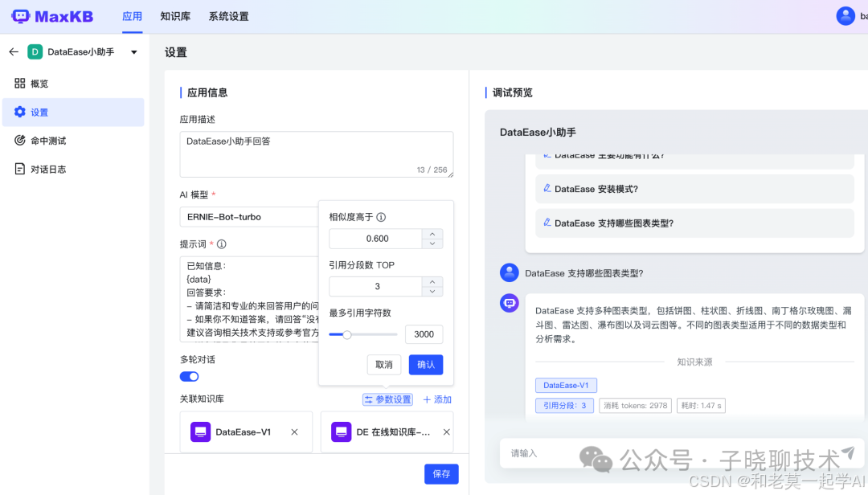This screenshot has width=868, height=495.
Task: Click the bot avatar in chat
Action: [510, 303]
